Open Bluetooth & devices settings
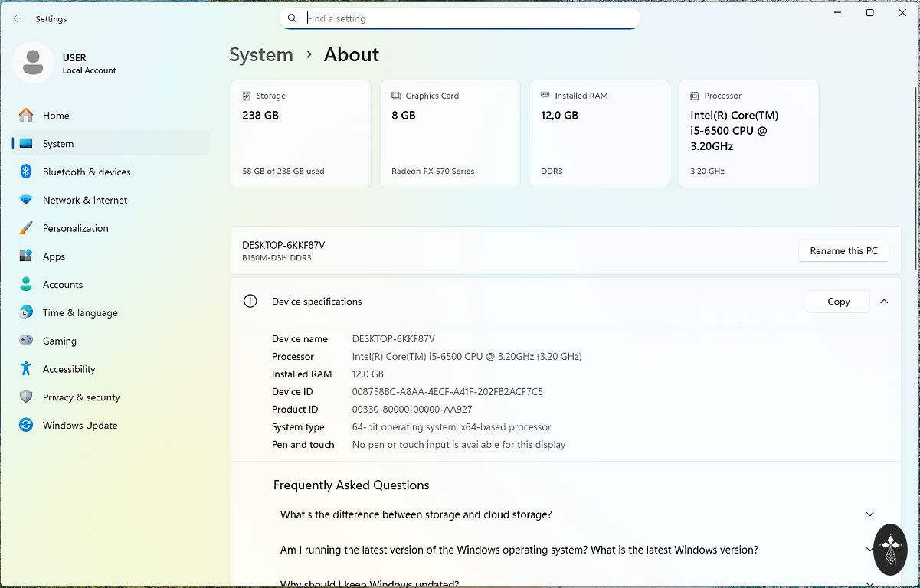 [x=86, y=172]
